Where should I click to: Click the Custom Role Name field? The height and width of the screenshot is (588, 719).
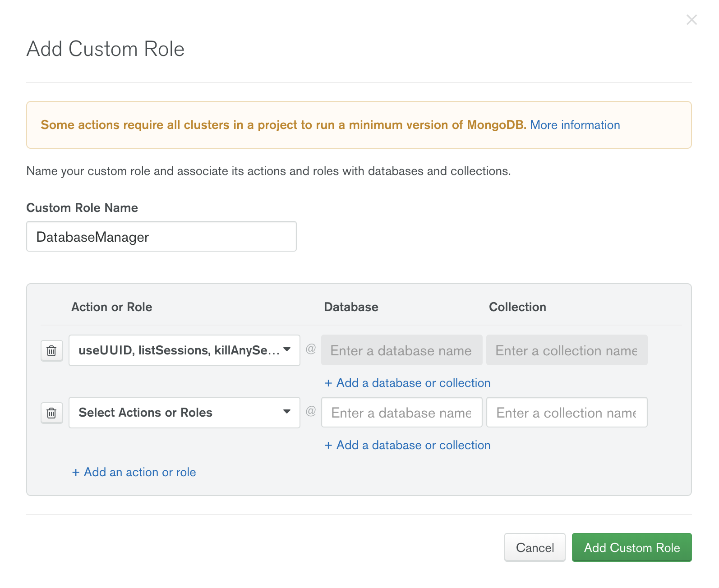[x=161, y=236]
